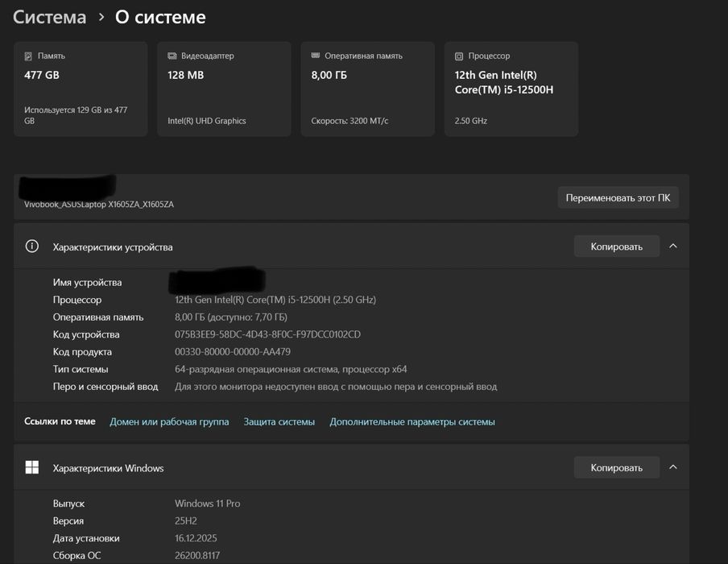The width and height of the screenshot is (728, 564).
Task: Open Защита системы link
Action: (x=279, y=422)
